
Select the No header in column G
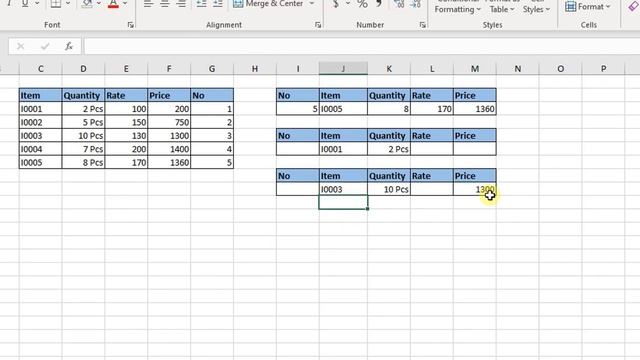[x=212, y=96]
